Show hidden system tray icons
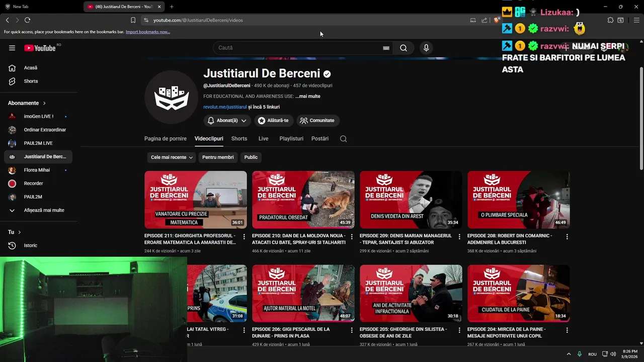The width and height of the screenshot is (644, 362). [x=569, y=354]
